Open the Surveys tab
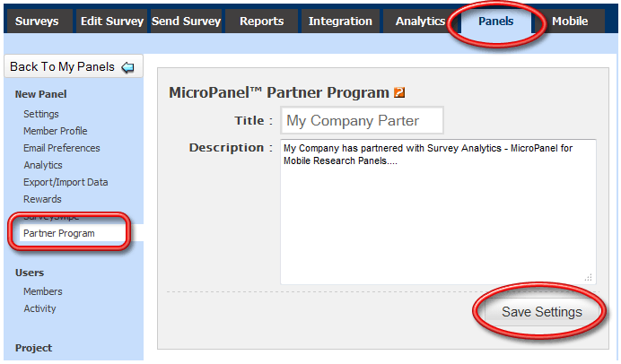The width and height of the screenshot is (621, 364). 37,22
